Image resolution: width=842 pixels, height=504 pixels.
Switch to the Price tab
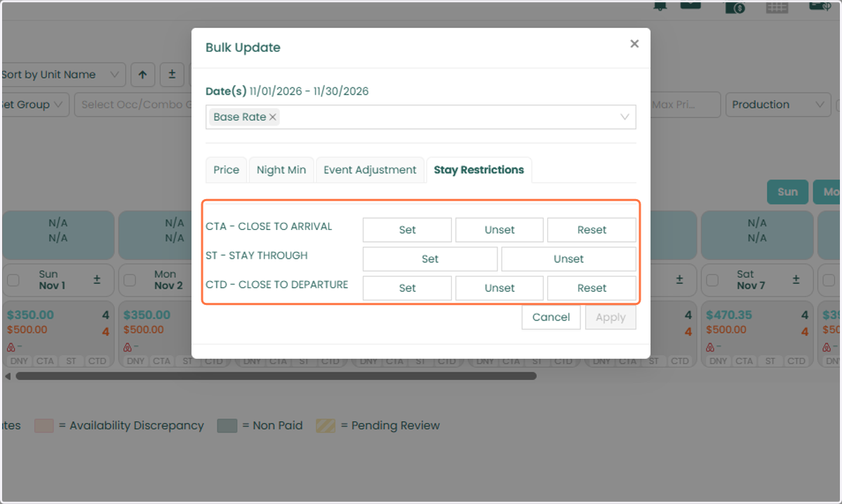(x=226, y=170)
